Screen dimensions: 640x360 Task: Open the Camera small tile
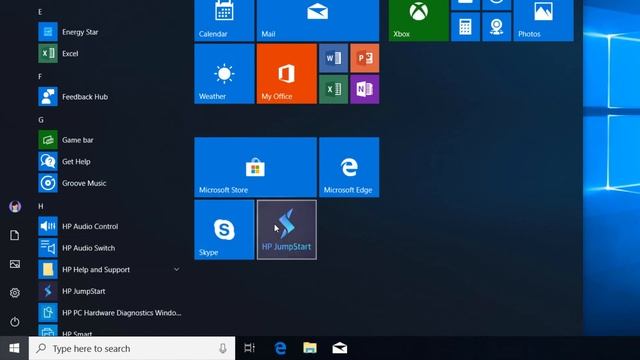[x=496, y=27]
